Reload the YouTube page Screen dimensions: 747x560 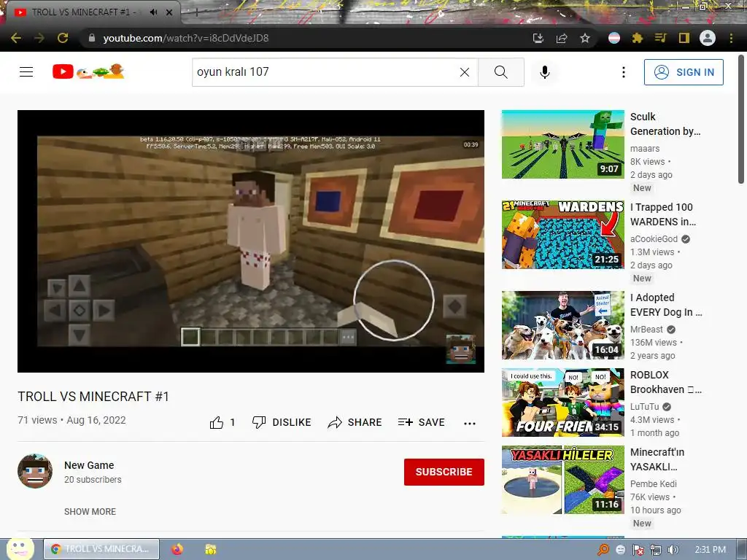[63, 38]
